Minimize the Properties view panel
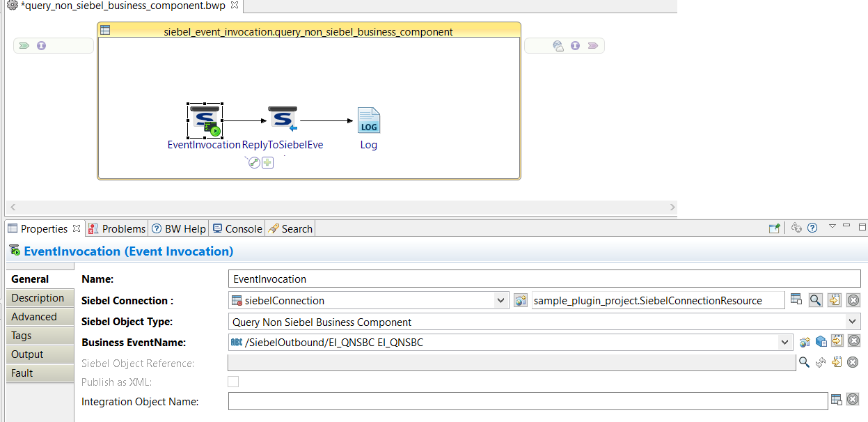Image resolution: width=868 pixels, height=422 pixels. (x=846, y=226)
